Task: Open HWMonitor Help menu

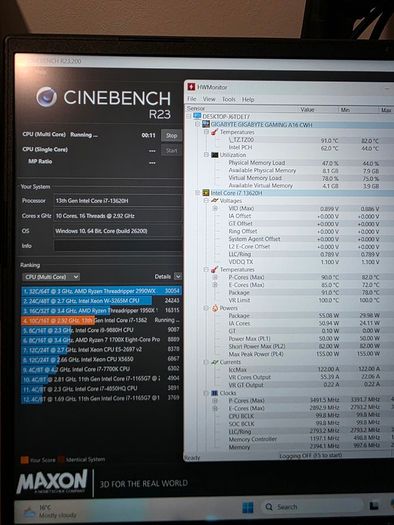Action: coord(248,99)
